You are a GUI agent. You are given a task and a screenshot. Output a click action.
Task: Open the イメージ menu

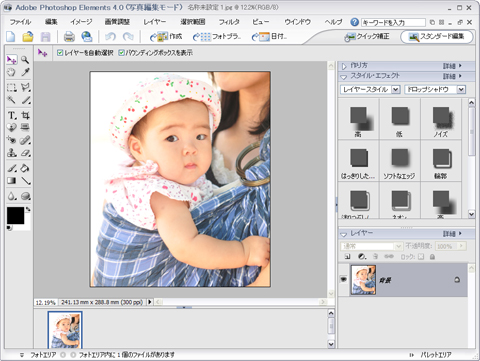(x=81, y=22)
